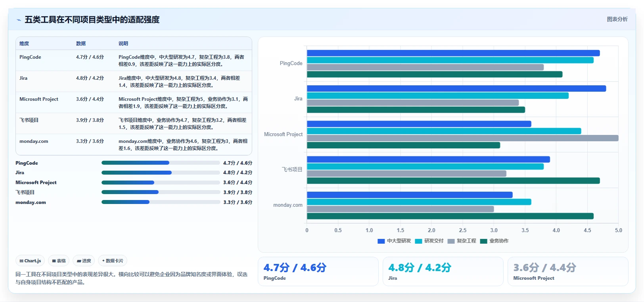Viewport: 644px width, 302px height.
Task: Click the 说明 table column header
Action: pos(123,44)
